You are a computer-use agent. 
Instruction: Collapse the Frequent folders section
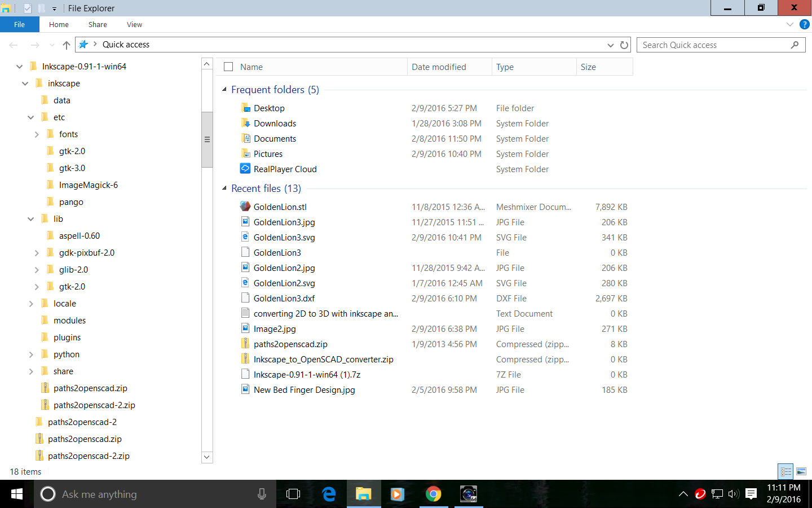[x=225, y=89]
